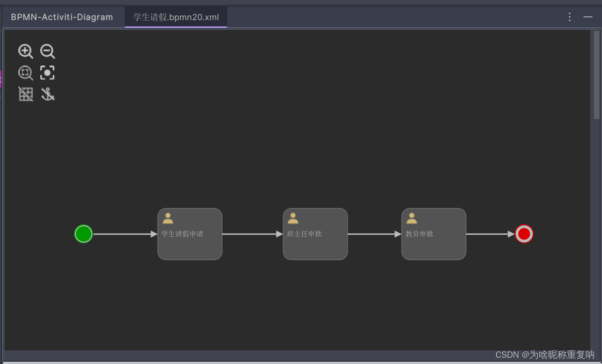
Task: Open the vertical three-dot options menu
Action: pos(570,17)
